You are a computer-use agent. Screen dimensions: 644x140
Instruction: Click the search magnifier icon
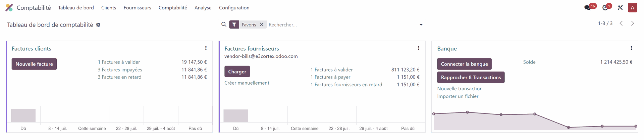click(x=224, y=25)
